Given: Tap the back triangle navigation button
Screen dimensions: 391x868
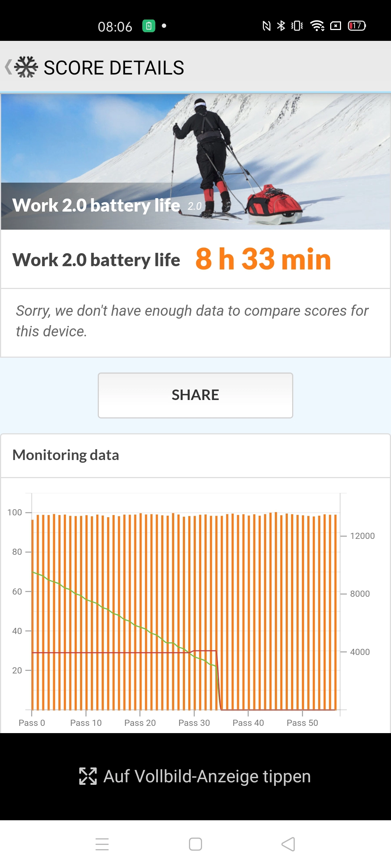Looking at the screenshot, I should pyautogui.click(x=288, y=844).
